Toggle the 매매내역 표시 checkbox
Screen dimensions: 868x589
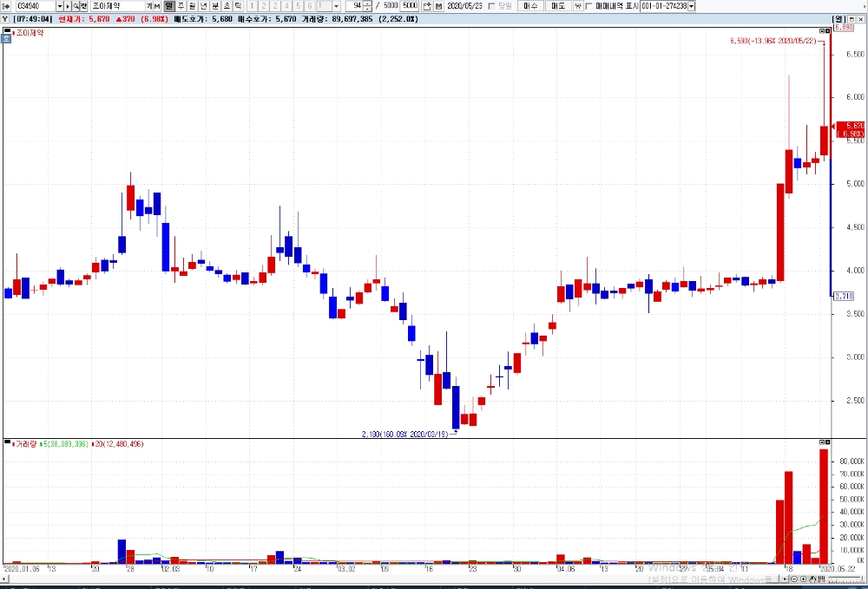589,6
